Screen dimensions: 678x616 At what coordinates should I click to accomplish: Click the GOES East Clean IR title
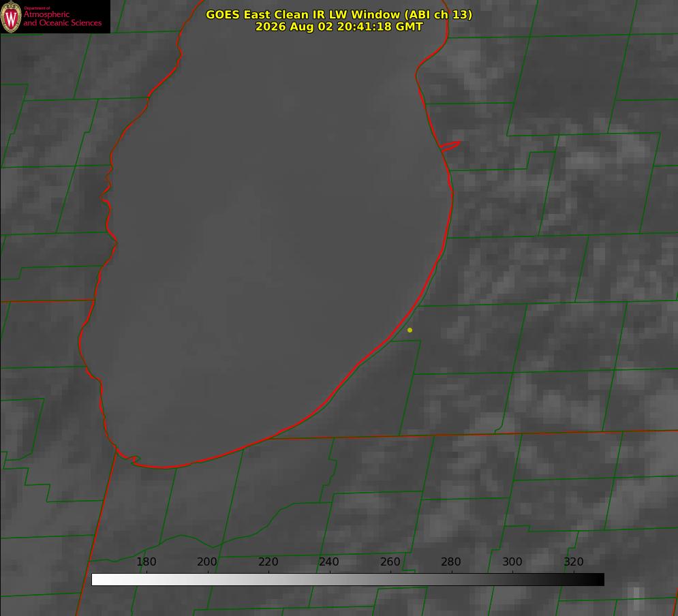pos(339,14)
